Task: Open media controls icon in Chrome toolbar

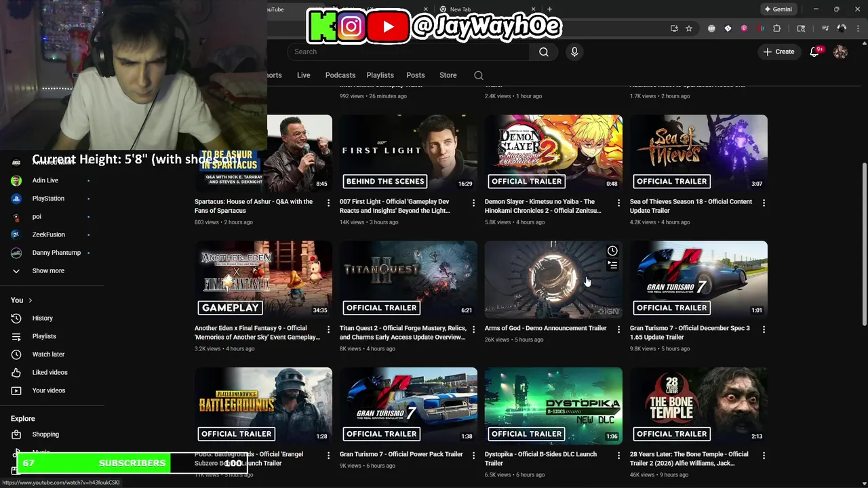Action: pos(825,28)
